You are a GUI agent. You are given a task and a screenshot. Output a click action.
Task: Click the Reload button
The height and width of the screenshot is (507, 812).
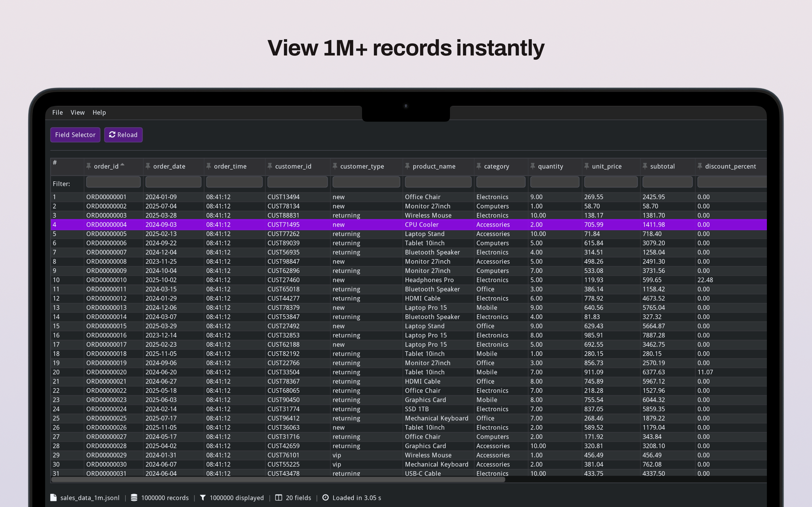point(123,135)
